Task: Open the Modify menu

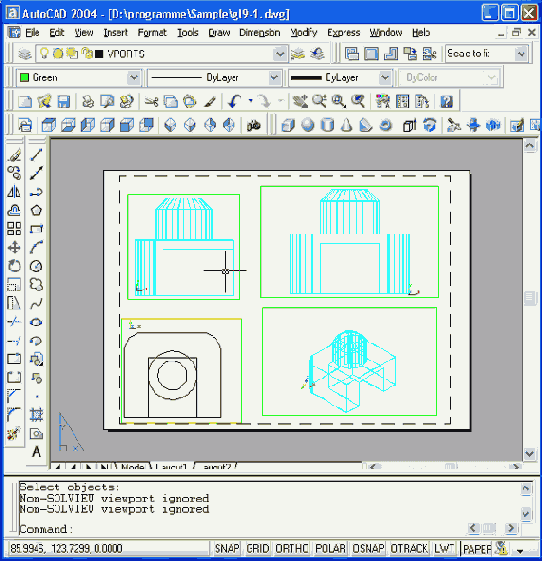Action: click(x=304, y=33)
